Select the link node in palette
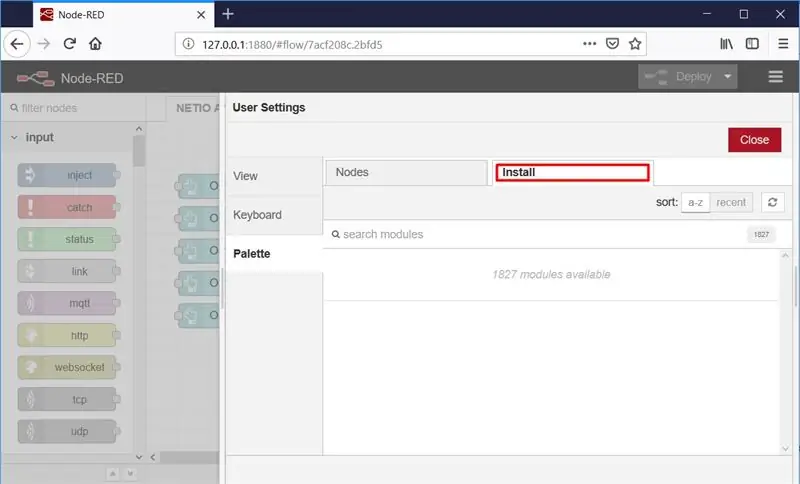 (67, 271)
